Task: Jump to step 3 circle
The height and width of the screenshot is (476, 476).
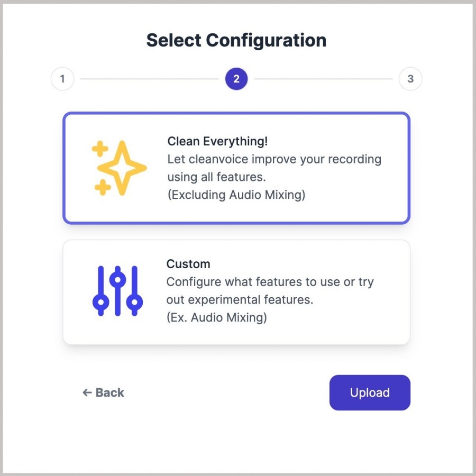Action: 410,79
